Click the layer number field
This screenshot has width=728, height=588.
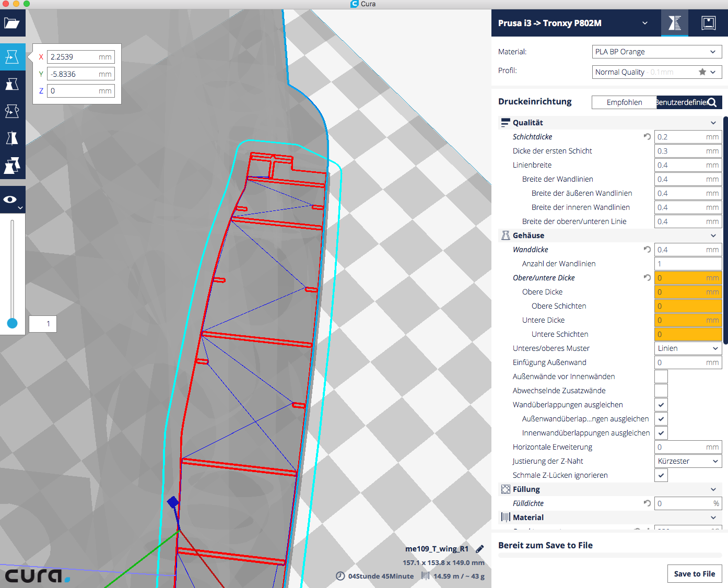(x=43, y=324)
